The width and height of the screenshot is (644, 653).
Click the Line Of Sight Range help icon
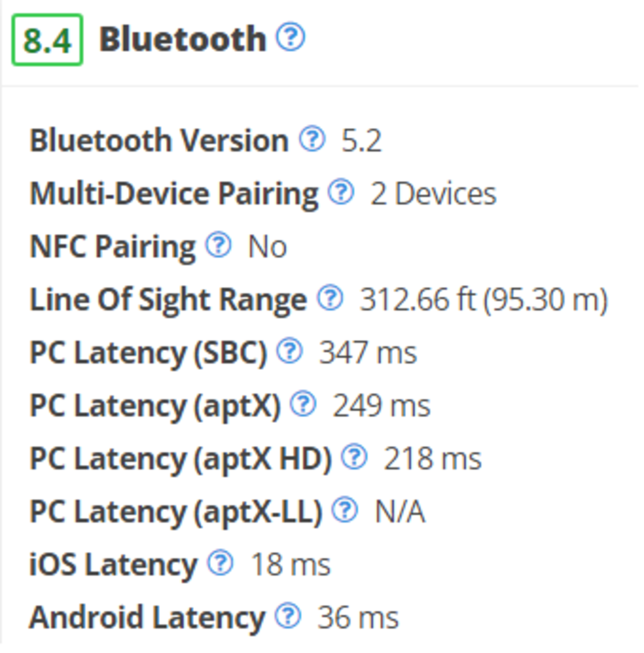click(330, 298)
